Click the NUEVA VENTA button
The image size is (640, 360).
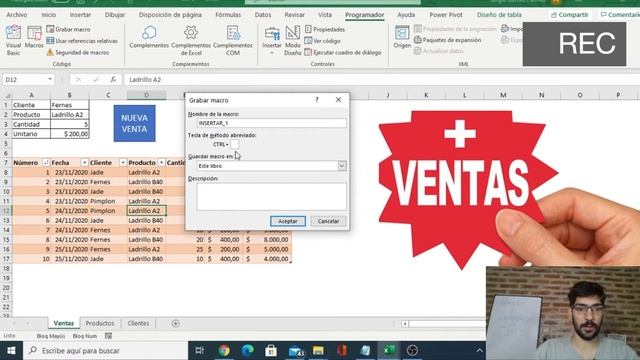pos(134,123)
